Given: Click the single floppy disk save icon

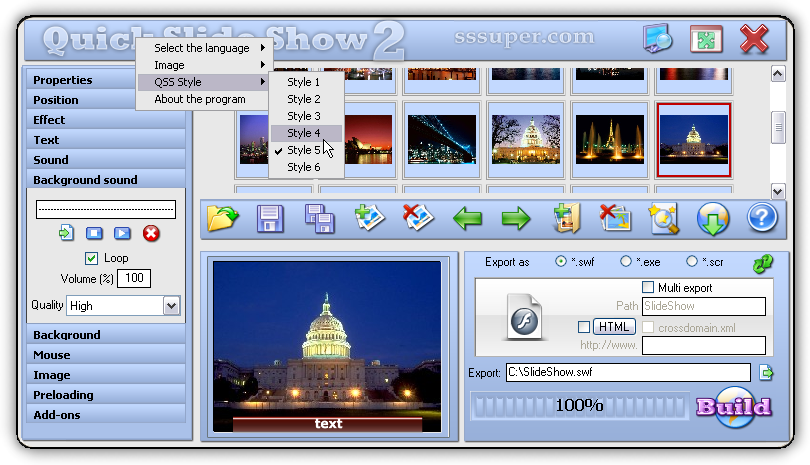Looking at the screenshot, I should pos(271,217).
